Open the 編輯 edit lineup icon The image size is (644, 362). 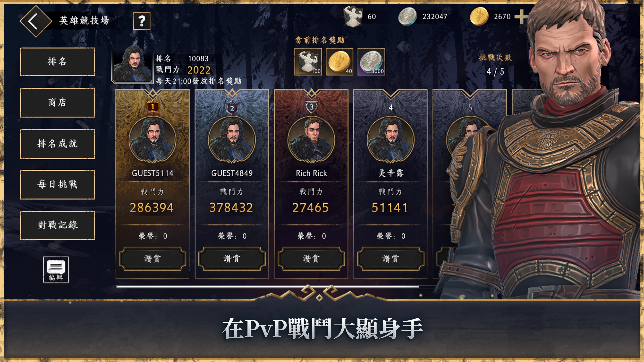[56, 270]
